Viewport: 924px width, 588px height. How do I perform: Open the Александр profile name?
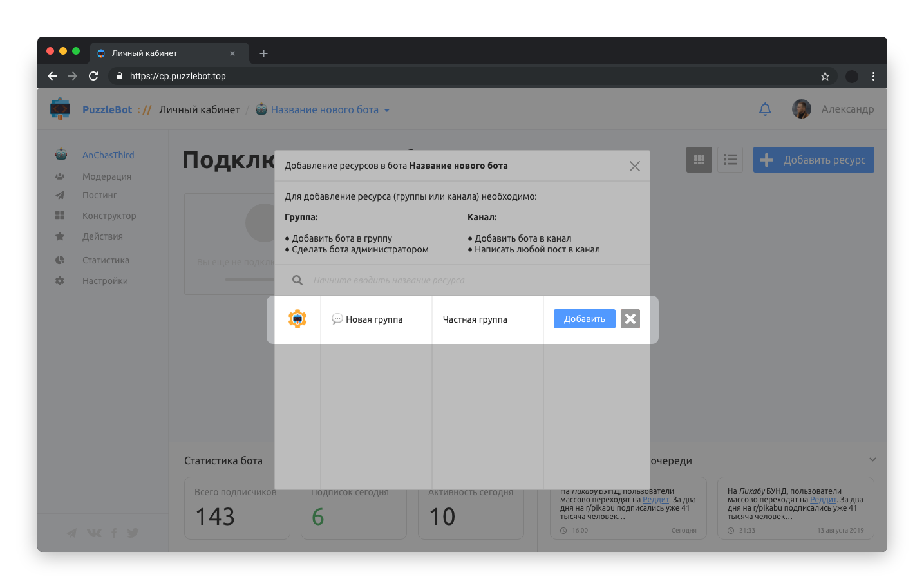coord(847,109)
